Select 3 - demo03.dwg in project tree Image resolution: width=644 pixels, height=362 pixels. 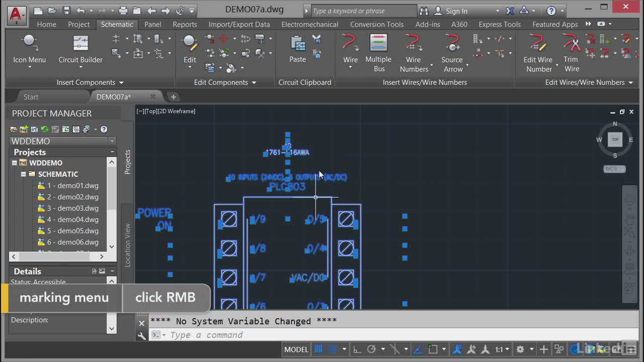72,208
